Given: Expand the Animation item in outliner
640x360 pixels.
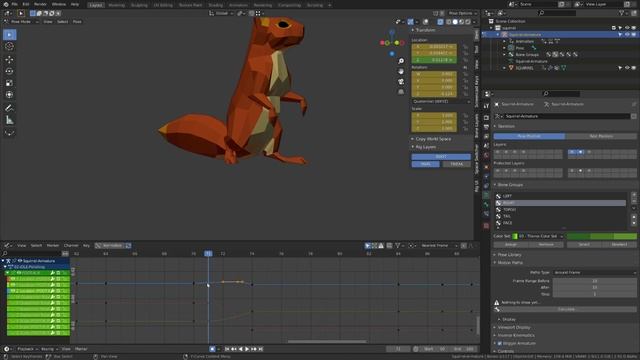Looking at the screenshot, I should [x=505, y=41].
